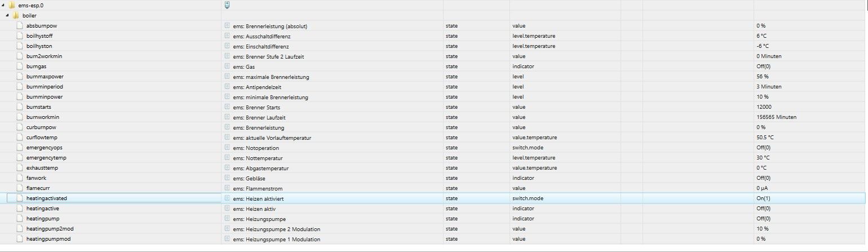Screen dimensions: 868x252
Task: Click the value '-6 °C' of boilhyston
Action: (764, 46)
